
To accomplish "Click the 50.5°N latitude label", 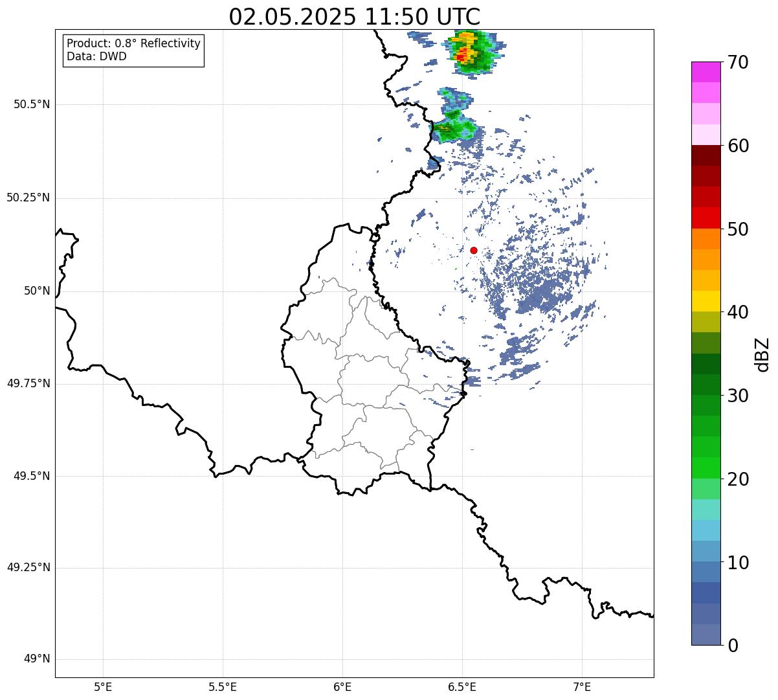I will [32, 104].
